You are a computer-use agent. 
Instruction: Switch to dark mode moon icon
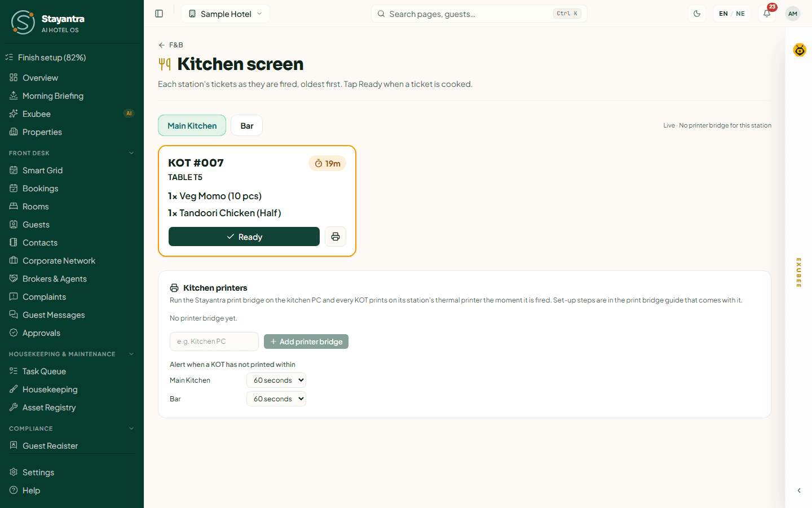click(x=697, y=14)
